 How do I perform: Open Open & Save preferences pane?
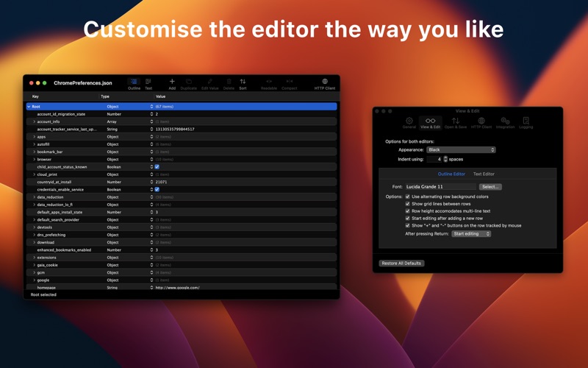point(456,123)
